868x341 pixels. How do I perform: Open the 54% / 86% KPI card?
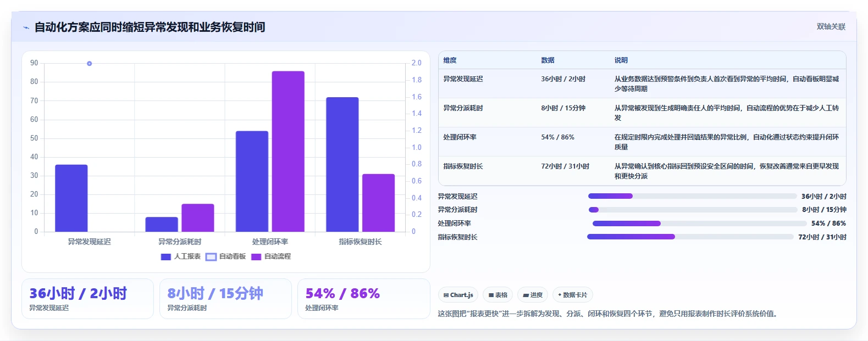point(363,299)
